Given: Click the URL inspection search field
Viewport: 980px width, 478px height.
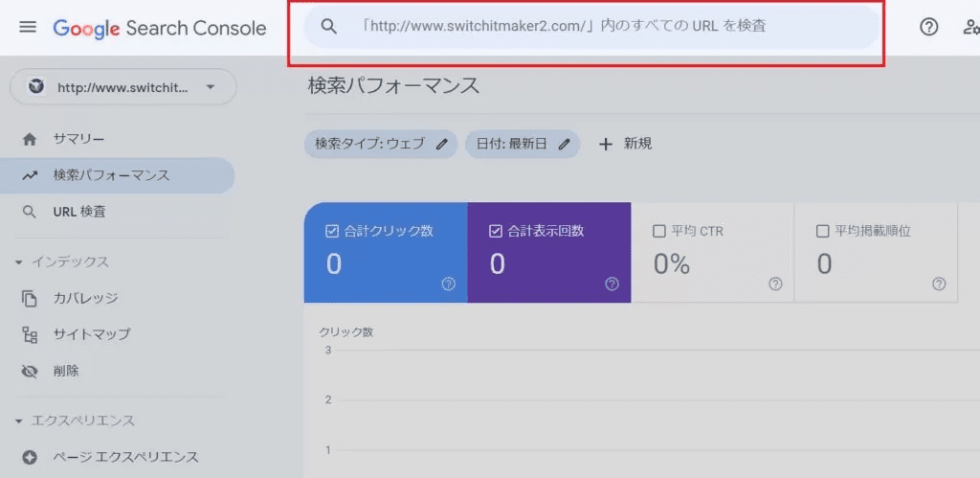Looking at the screenshot, I should tap(591, 27).
